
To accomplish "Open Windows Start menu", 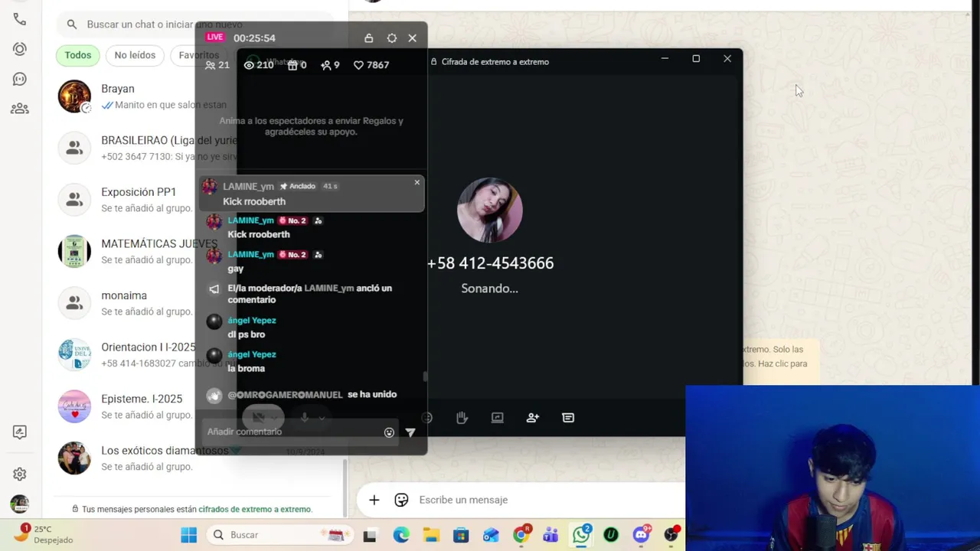I will [188, 535].
